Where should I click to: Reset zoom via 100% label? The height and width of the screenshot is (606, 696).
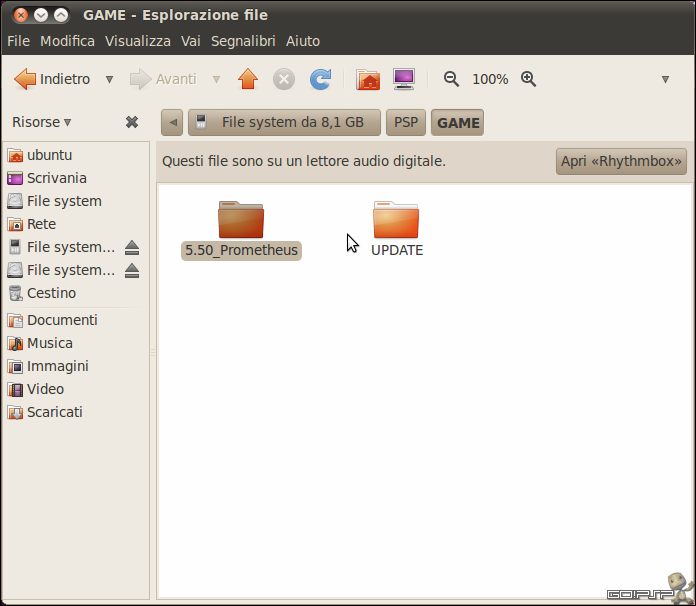coord(490,79)
